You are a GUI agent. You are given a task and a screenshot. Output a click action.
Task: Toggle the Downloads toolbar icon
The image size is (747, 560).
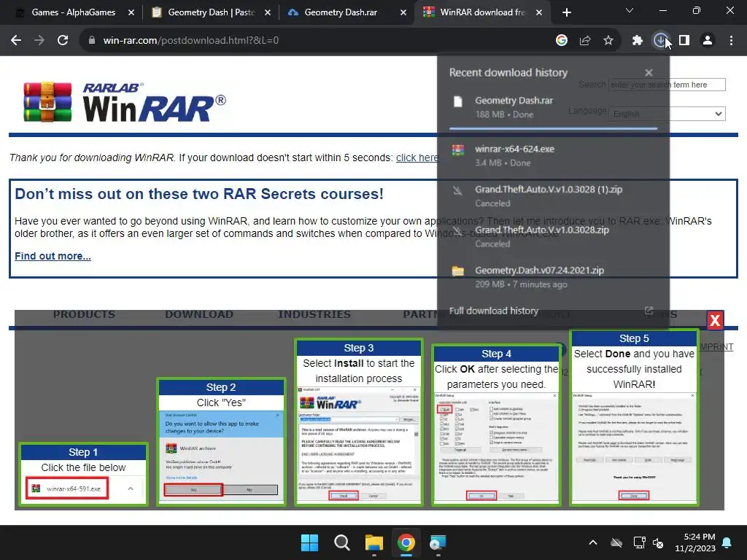tap(661, 41)
